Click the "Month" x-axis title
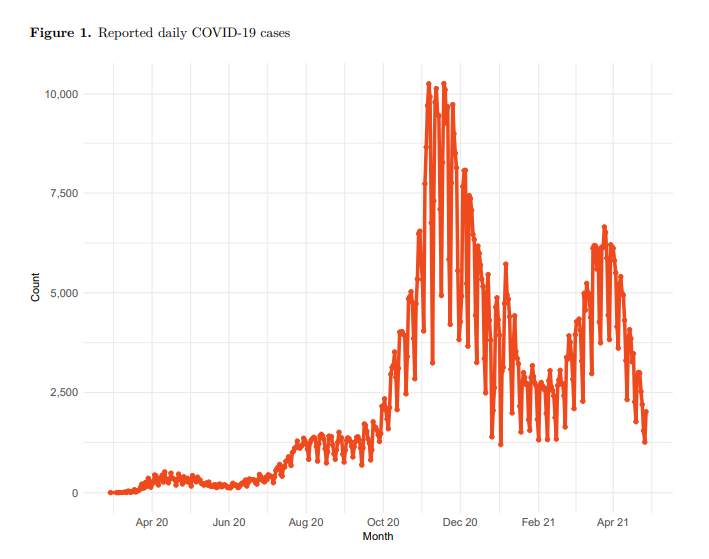This screenshot has width=709, height=559. (378, 536)
